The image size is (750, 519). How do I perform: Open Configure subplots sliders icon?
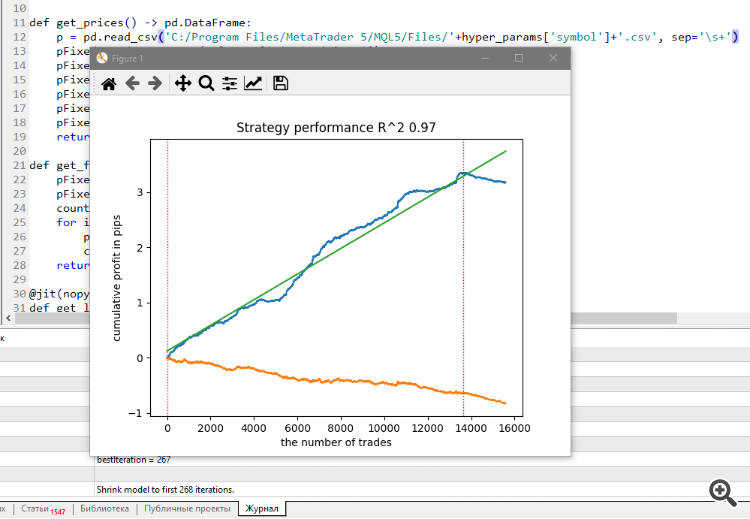[x=230, y=84]
